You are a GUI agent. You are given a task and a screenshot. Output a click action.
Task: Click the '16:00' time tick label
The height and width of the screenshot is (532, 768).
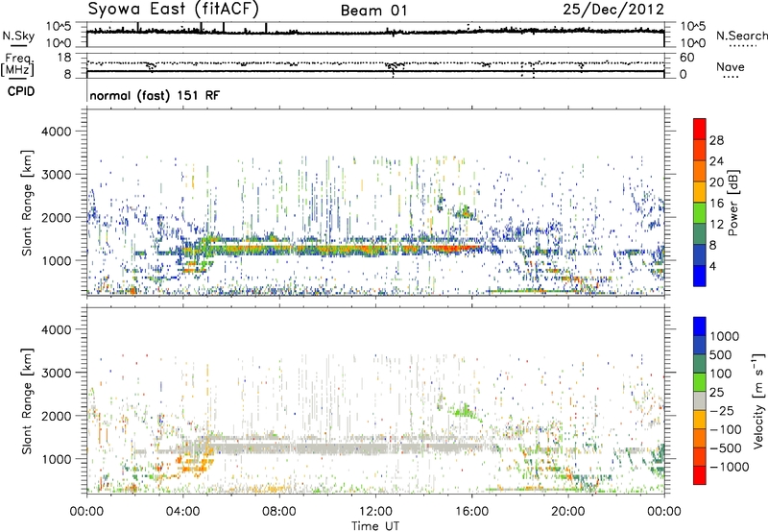pos(471,512)
